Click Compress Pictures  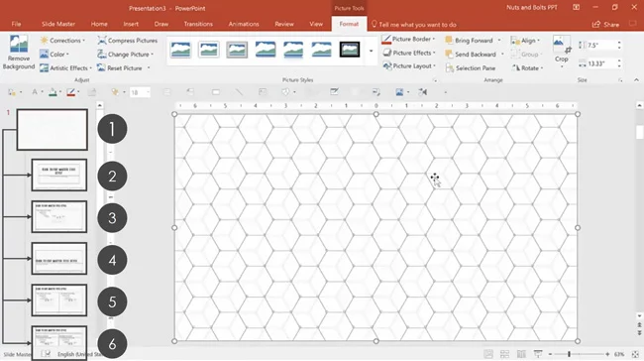click(x=128, y=41)
